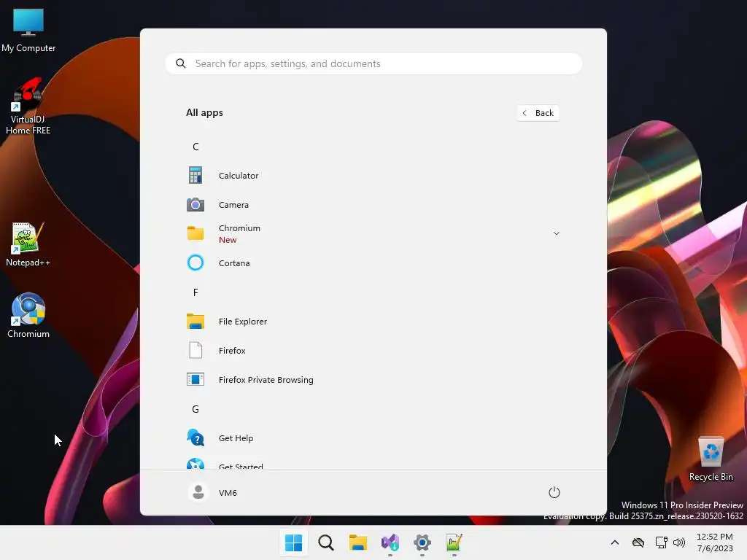Screen dimensions: 747x560
Task: Open the Settings gear on taskbar
Action: [422, 542]
